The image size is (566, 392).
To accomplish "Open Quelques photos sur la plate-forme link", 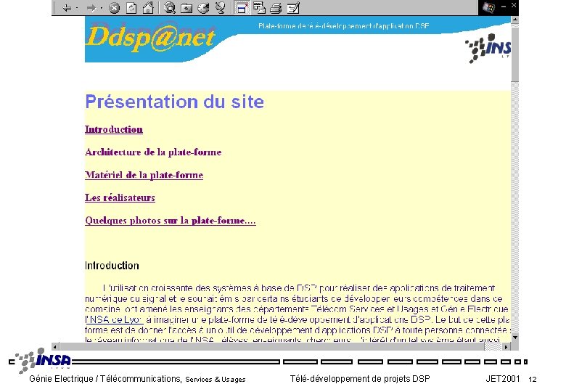I will (171, 221).
